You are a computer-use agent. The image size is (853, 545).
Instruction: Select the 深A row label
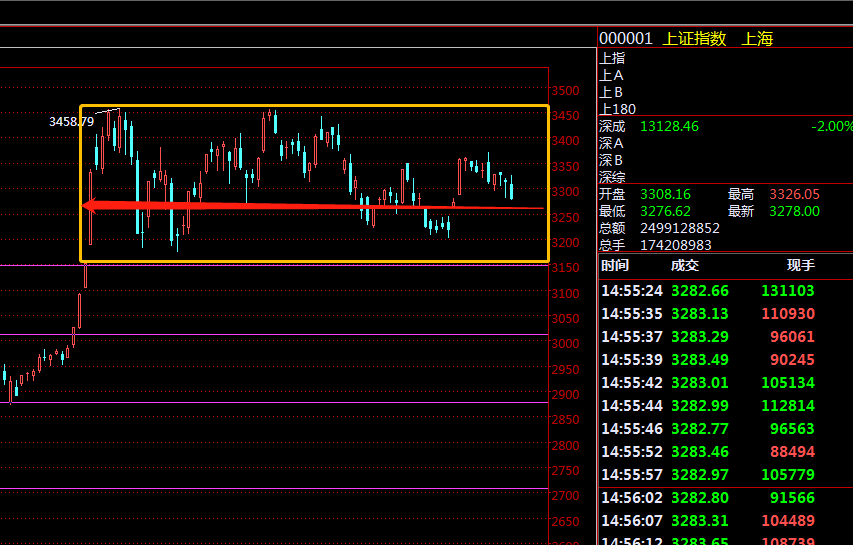point(611,143)
